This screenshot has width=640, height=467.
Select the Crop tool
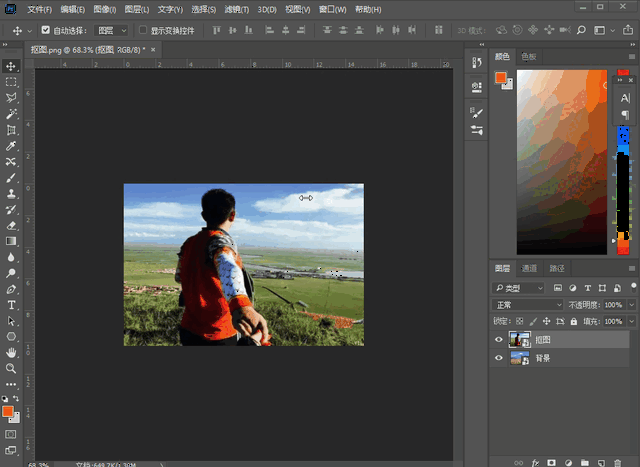pyautogui.click(x=11, y=130)
